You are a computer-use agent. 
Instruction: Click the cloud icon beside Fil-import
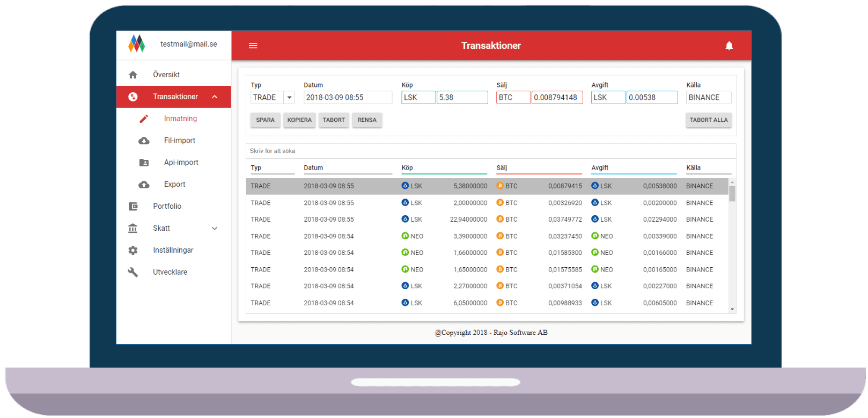[x=144, y=141]
